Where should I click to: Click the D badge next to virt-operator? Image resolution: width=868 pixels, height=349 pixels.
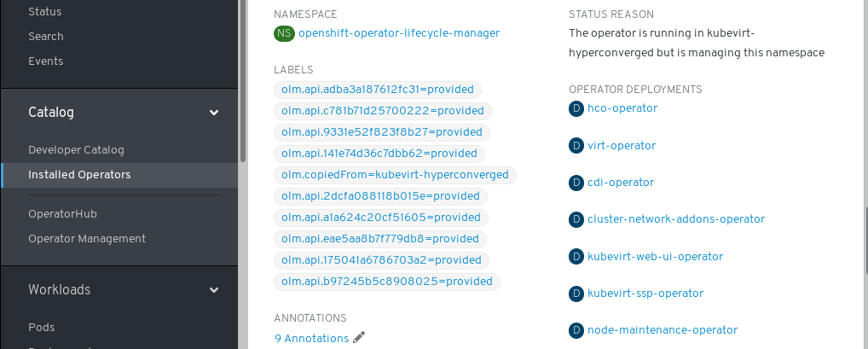tap(576, 146)
